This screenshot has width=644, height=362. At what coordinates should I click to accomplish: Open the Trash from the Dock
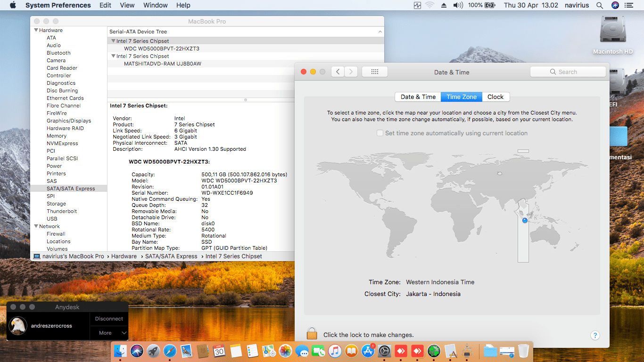523,351
